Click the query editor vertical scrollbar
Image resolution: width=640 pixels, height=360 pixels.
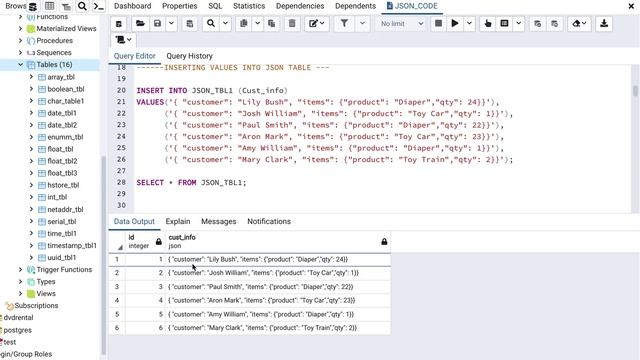(635, 91)
